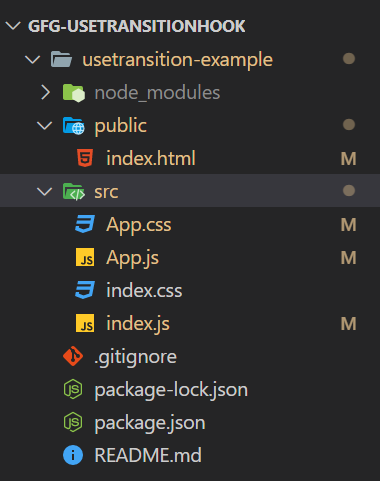Collapse the public folder chevron

45,125
